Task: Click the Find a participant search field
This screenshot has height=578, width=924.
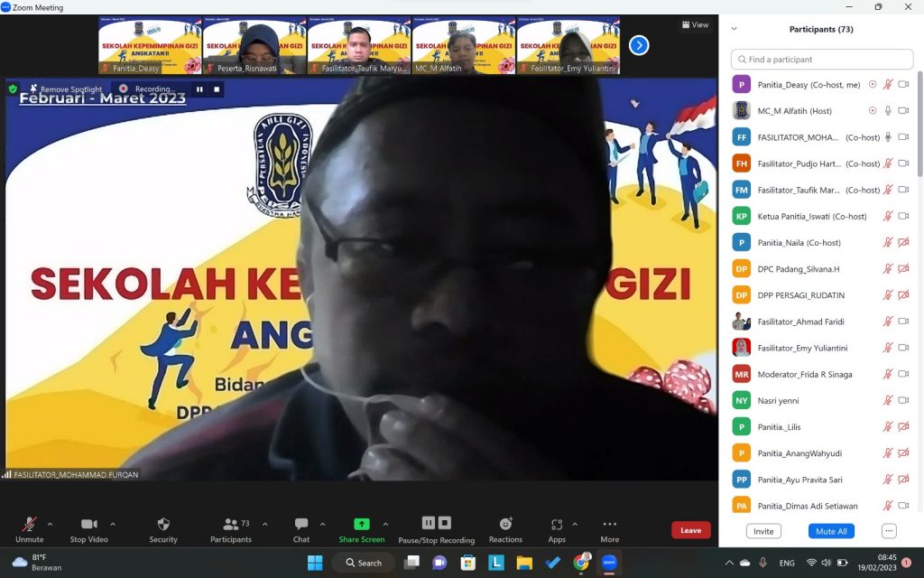Action: pyautogui.click(x=822, y=60)
